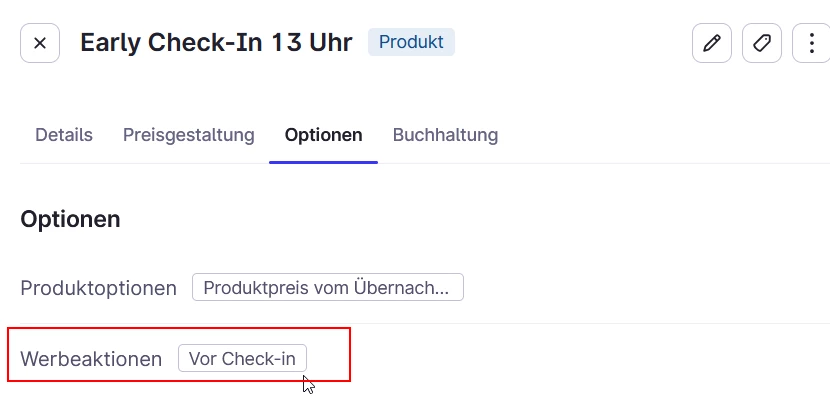Close the Early Check-In product panel

(40, 43)
